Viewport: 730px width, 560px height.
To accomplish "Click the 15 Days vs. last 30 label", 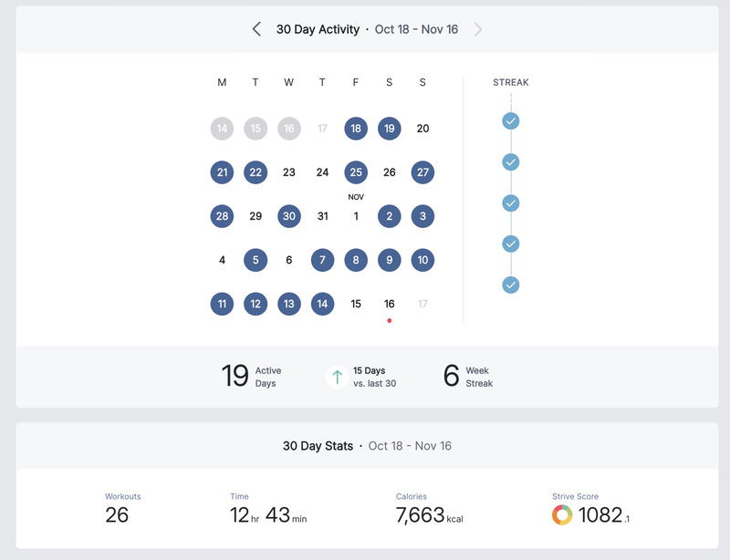I will coord(374,377).
